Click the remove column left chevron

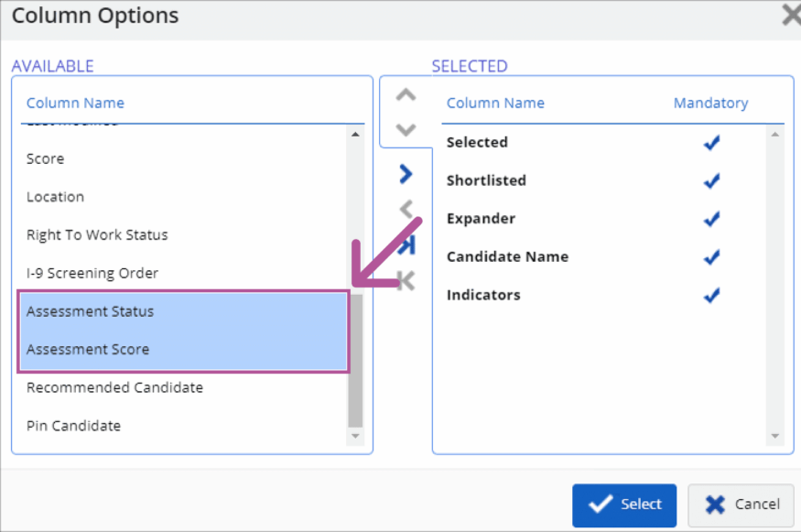point(406,210)
